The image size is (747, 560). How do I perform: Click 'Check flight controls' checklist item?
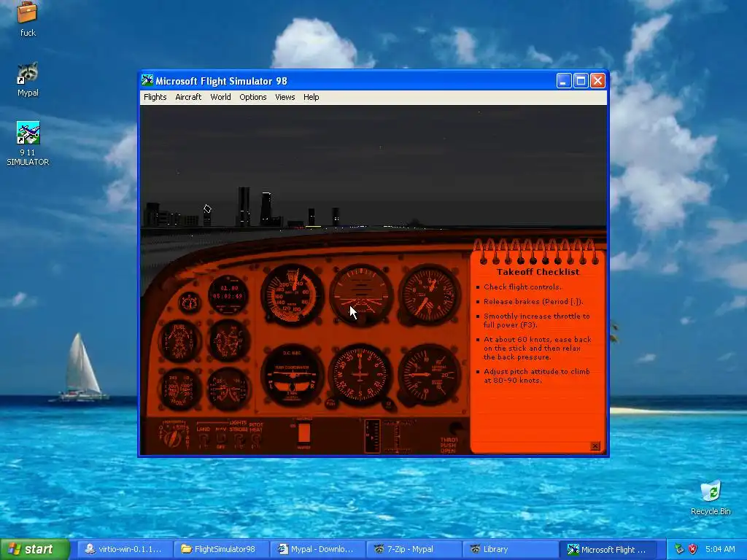point(522,287)
